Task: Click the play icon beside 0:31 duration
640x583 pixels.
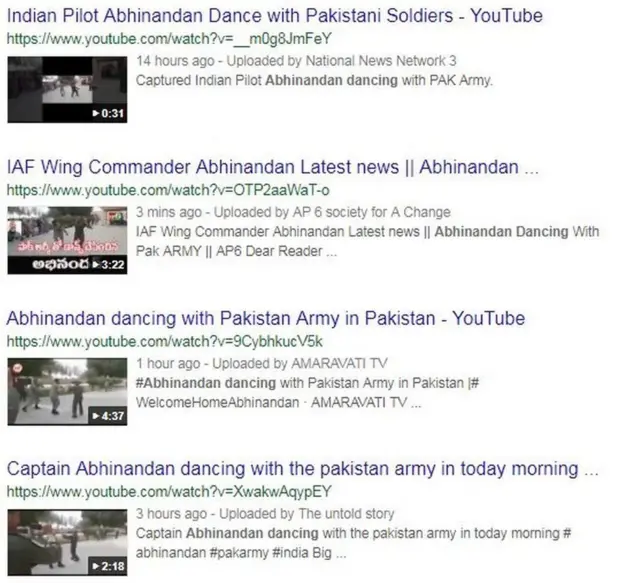Action: pyautogui.click(x=96, y=113)
